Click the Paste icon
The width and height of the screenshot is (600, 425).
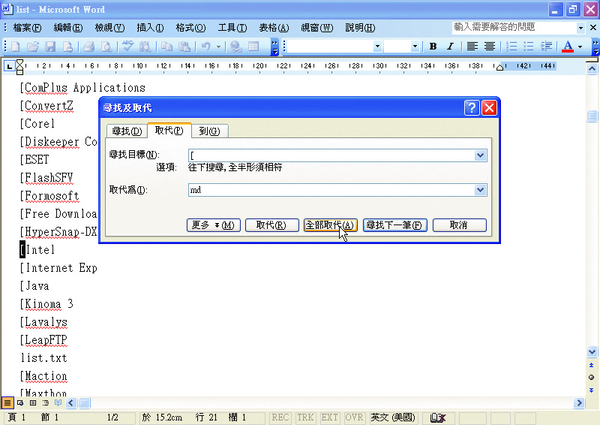(x=184, y=47)
